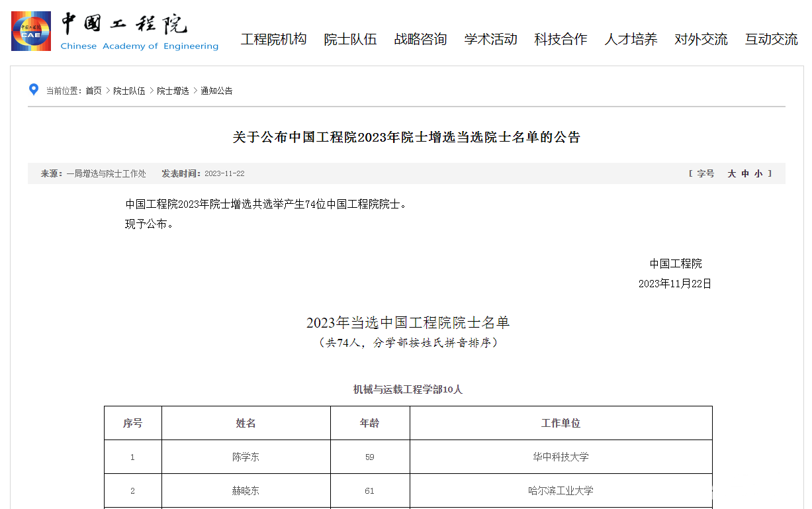Click name cell 陈学东
Image resolution: width=812 pixels, height=509 pixels.
click(x=246, y=457)
